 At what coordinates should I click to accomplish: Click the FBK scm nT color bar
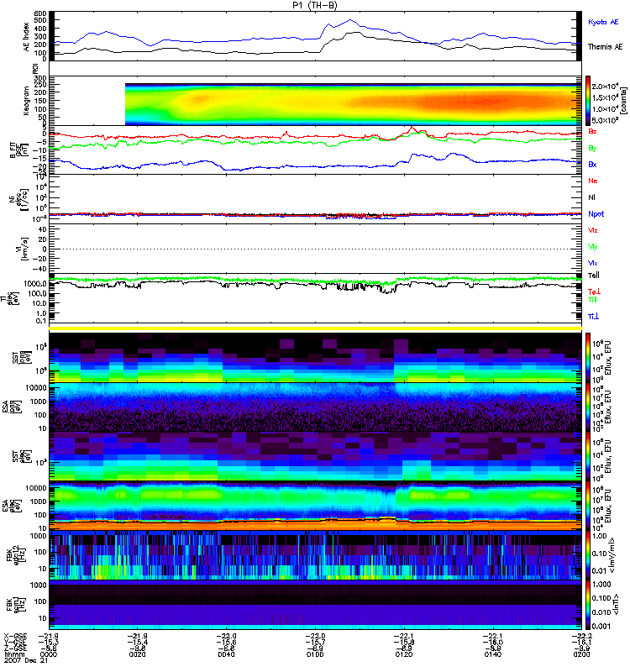coord(588,604)
